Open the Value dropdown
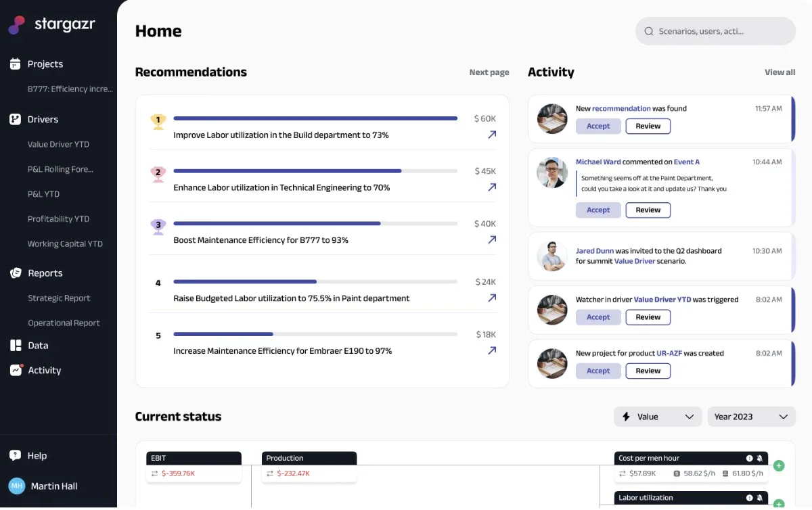 (657, 417)
